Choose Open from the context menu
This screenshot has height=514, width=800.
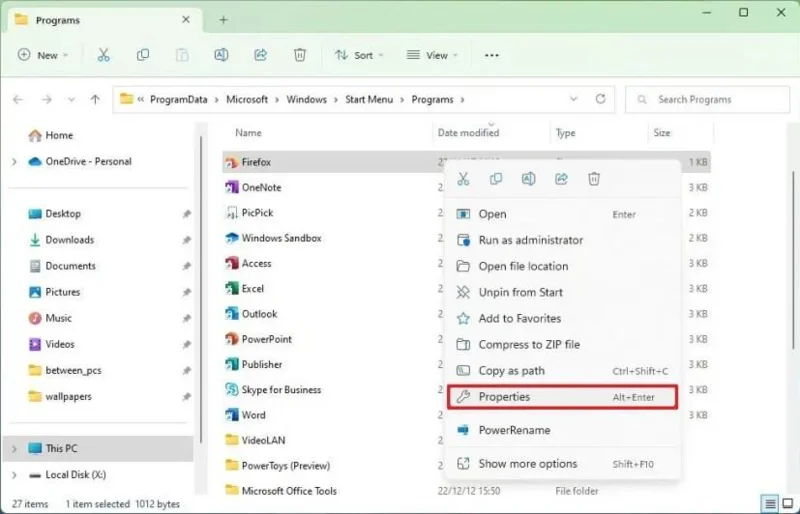click(563, 214)
